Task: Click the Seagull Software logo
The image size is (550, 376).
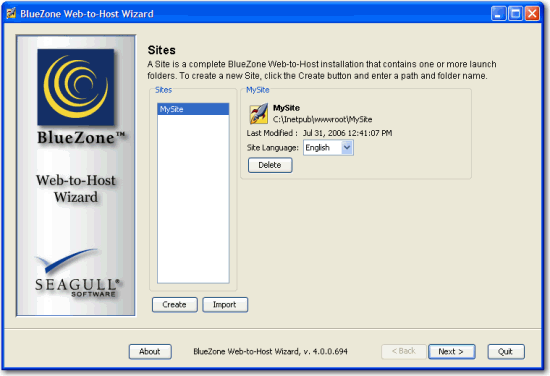Action: (77, 273)
